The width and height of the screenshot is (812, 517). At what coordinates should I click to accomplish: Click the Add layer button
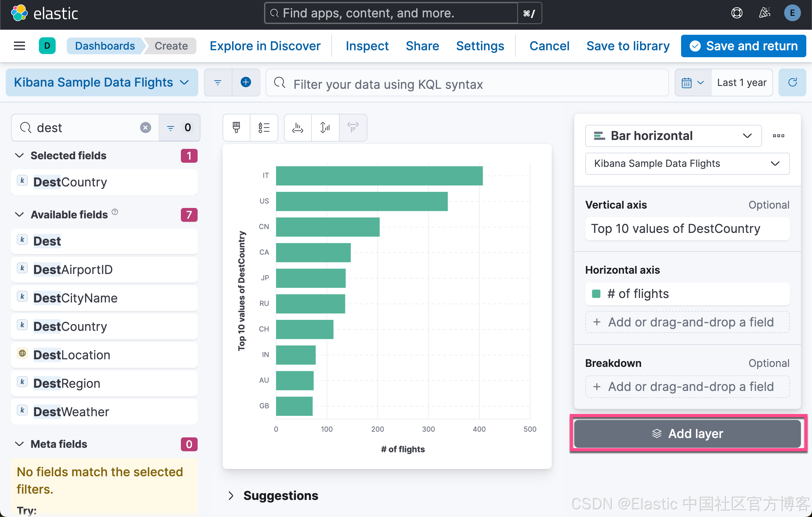687,434
